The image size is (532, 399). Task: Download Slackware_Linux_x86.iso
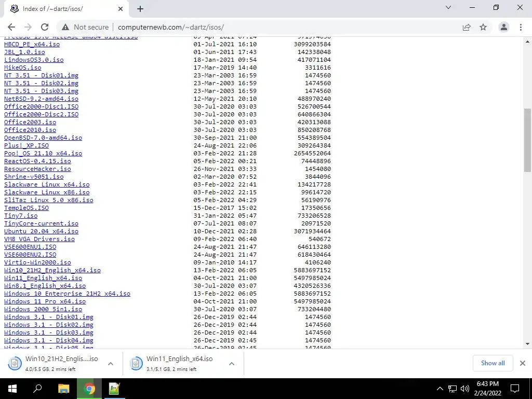point(47,192)
